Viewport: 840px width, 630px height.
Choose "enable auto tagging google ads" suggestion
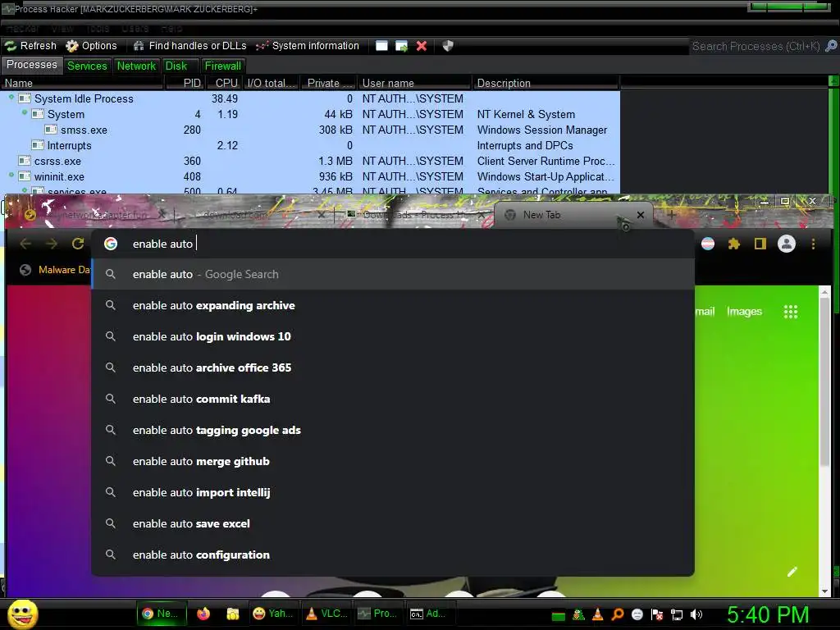[x=393, y=430]
